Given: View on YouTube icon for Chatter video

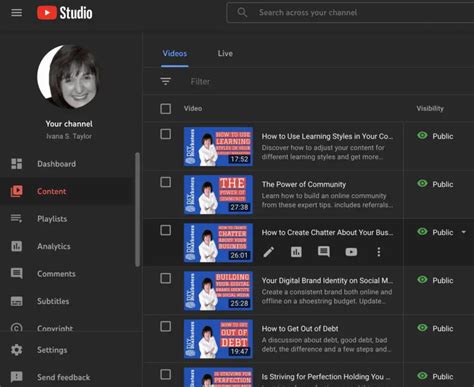Looking at the screenshot, I should coord(351,252).
